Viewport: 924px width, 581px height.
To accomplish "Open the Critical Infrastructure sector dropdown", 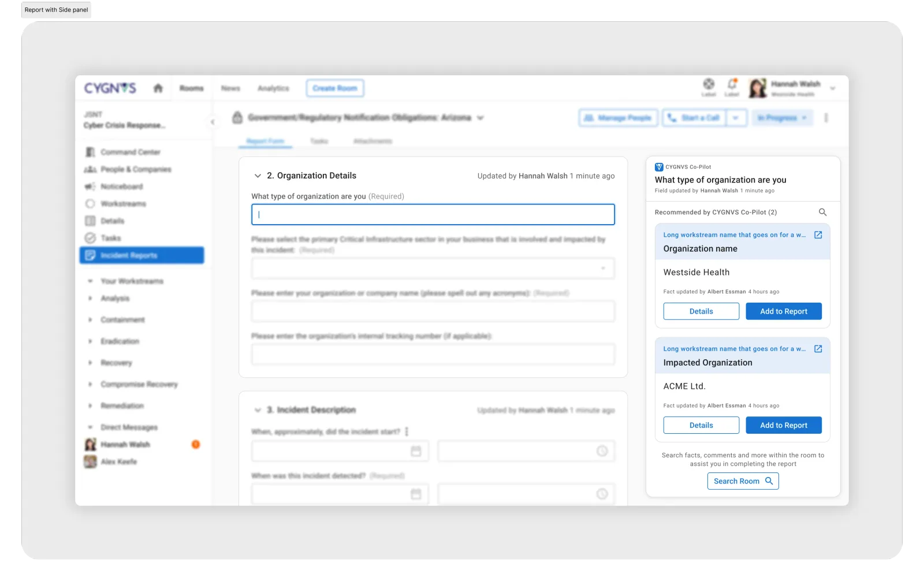I will pyautogui.click(x=433, y=268).
